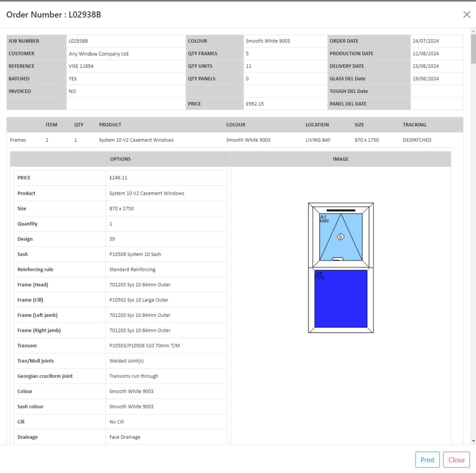Click the Sash colour value Smooth White 9003

click(x=131, y=407)
